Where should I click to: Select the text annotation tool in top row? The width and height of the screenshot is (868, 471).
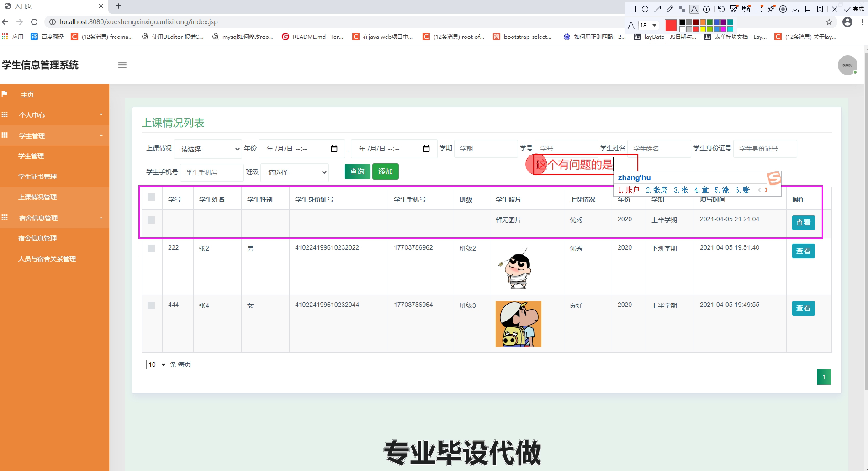tap(694, 9)
